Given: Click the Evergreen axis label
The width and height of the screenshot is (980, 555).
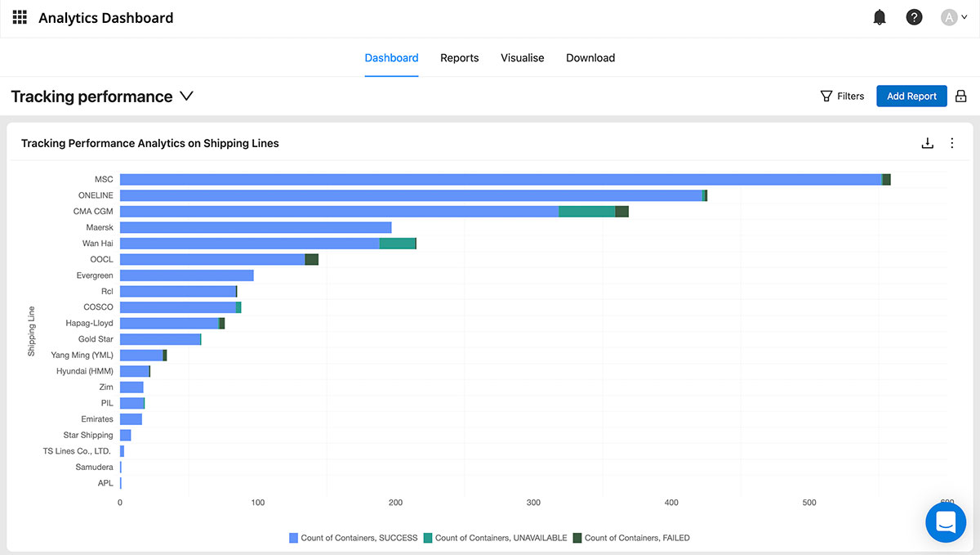Looking at the screenshot, I should (x=95, y=275).
